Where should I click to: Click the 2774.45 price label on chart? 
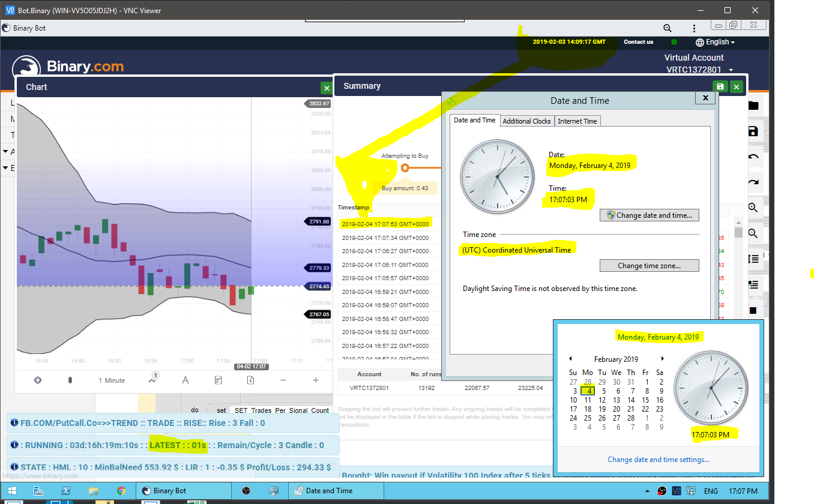pos(319,286)
